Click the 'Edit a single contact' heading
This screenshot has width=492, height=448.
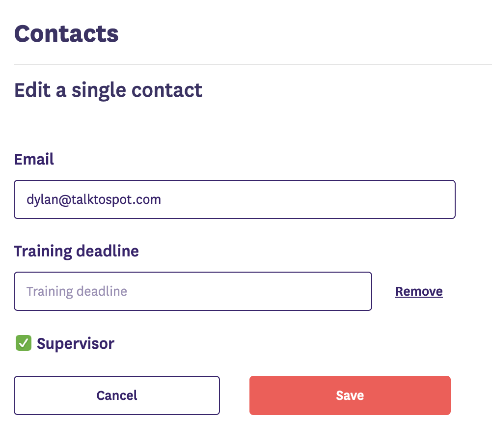108,90
